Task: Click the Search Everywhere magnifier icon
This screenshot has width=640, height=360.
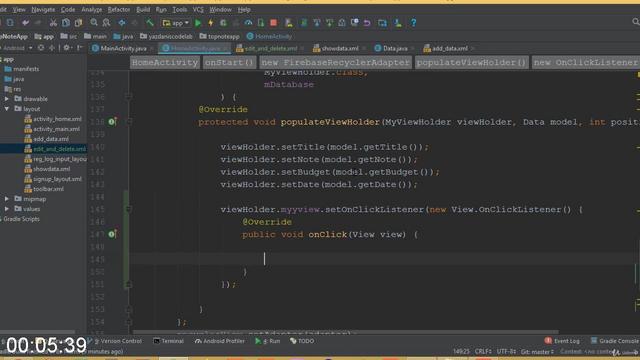Action: 636,22
